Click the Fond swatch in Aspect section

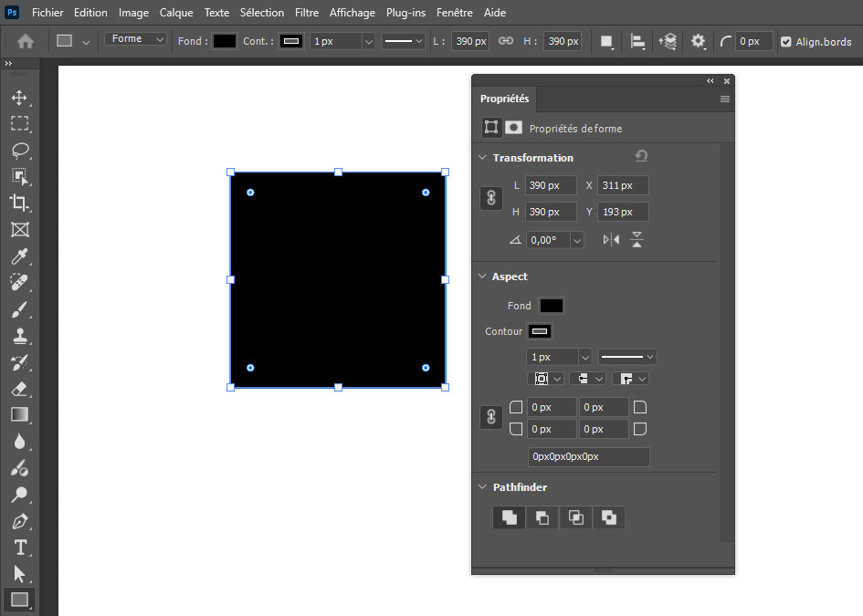(x=551, y=306)
